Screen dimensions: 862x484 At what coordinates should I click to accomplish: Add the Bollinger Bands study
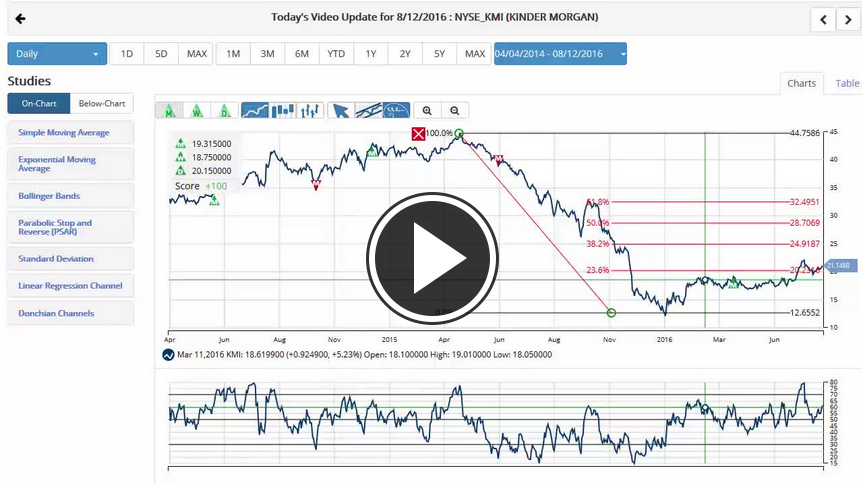tap(71, 196)
